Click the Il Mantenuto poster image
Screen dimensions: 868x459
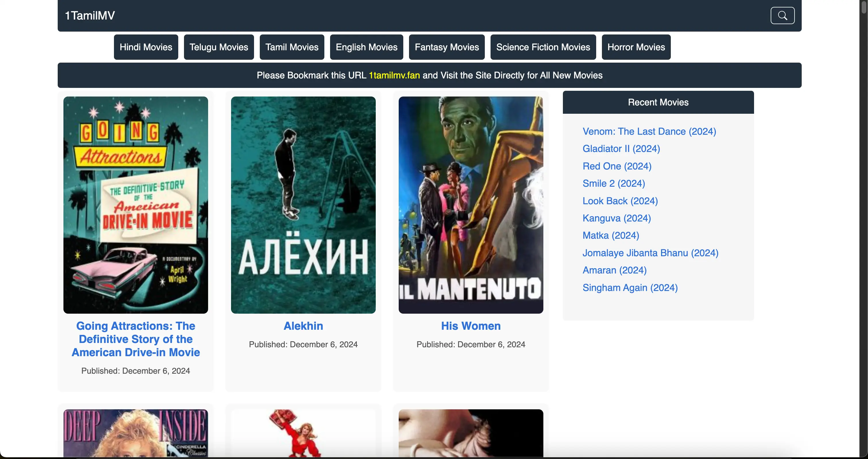tap(470, 205)
